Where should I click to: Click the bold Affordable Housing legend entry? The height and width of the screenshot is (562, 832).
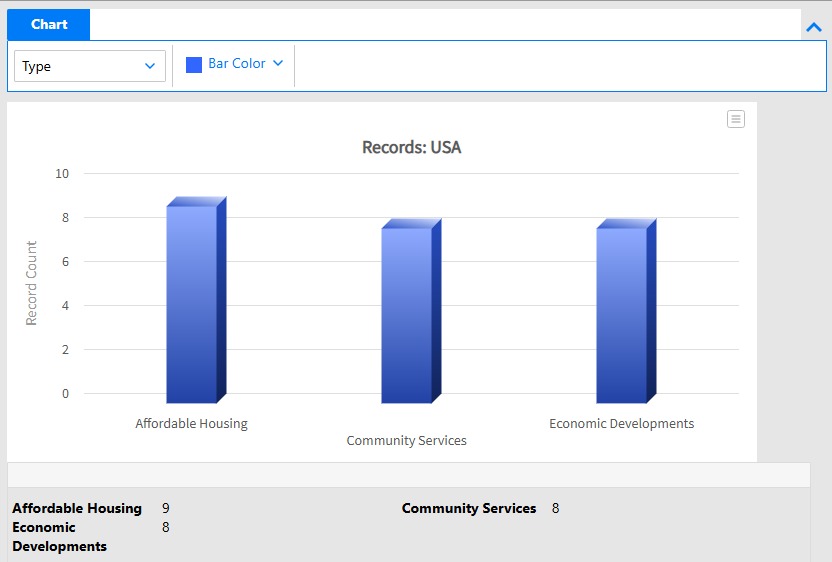77,508
